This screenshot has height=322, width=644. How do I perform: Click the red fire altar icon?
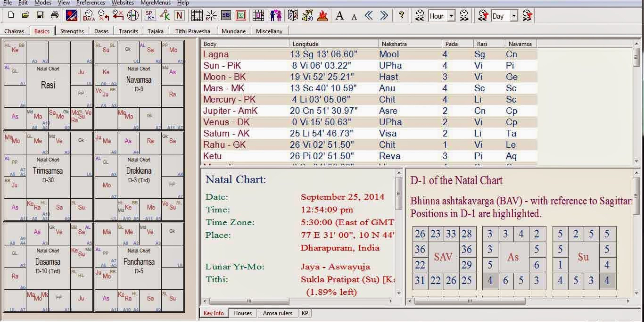[322, 15]
